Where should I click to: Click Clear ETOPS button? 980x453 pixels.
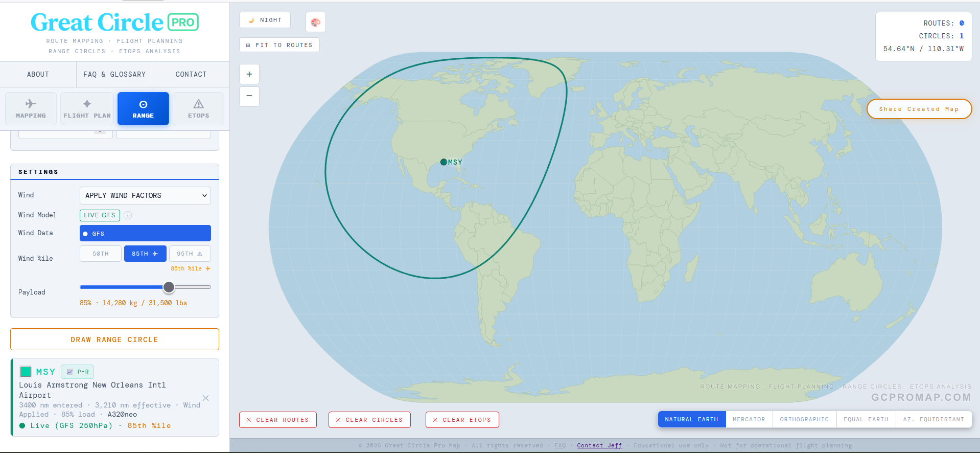(462, 420)
